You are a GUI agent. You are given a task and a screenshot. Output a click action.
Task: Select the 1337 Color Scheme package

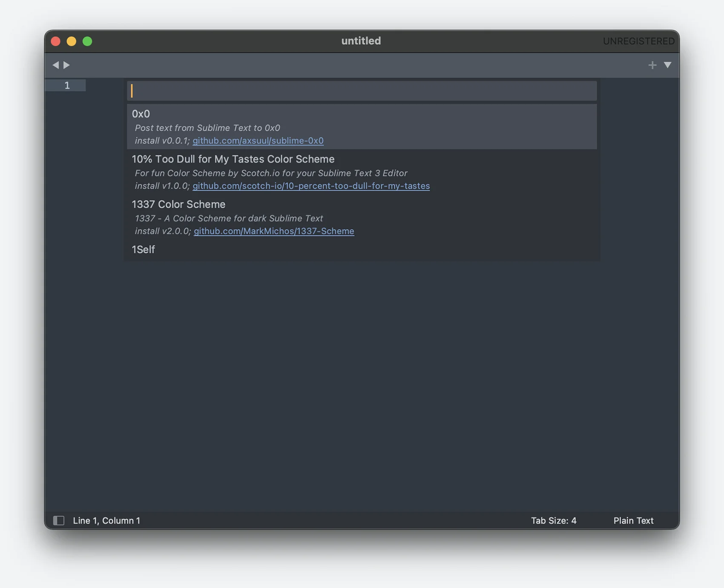[x=362, y=217]
